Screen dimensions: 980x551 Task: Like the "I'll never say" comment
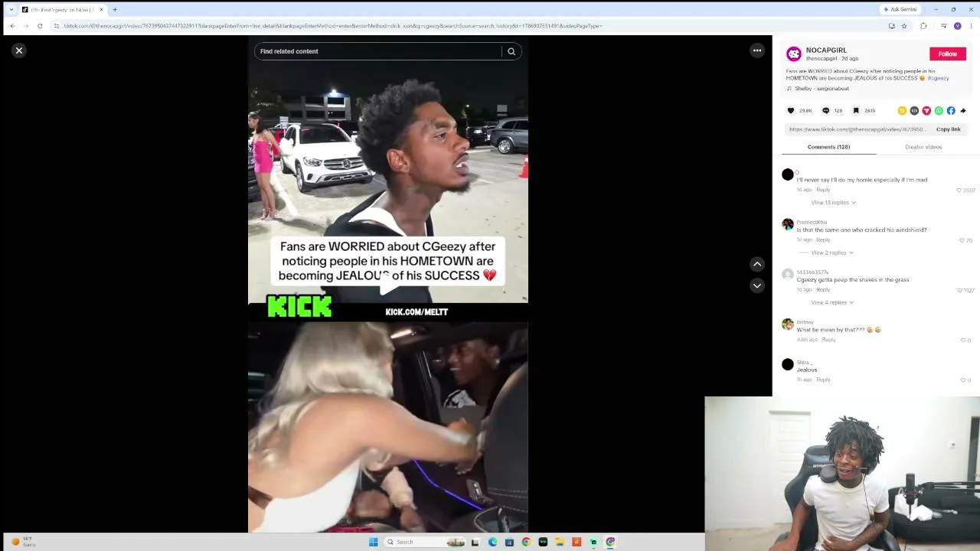click(x=959, y=190)
